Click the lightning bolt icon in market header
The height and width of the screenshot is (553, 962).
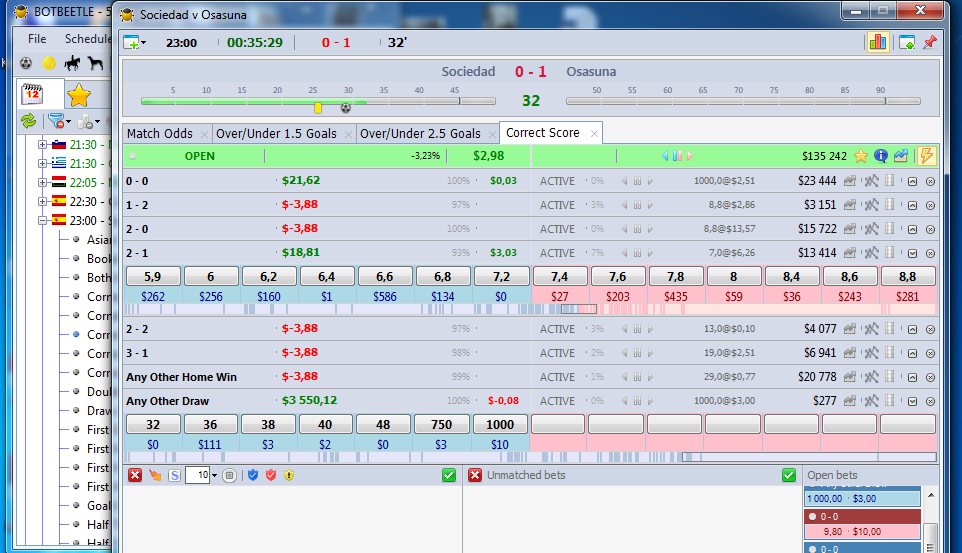(926, 156)
